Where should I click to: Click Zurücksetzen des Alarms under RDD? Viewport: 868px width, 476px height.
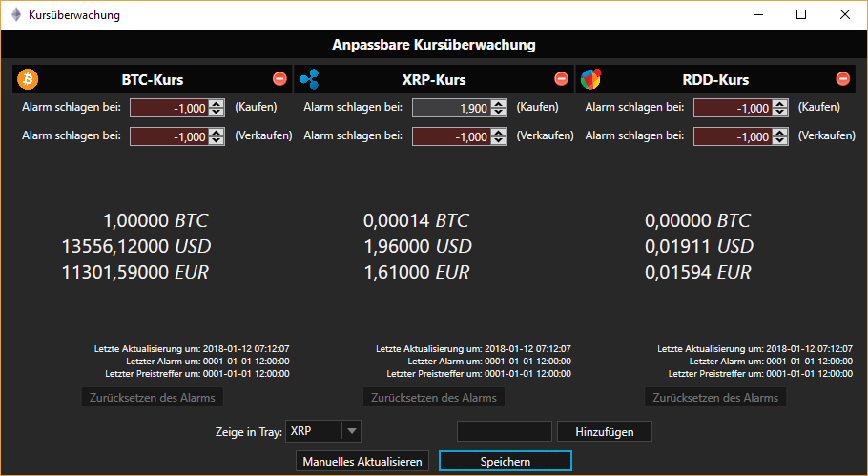(x=715, y=398)
